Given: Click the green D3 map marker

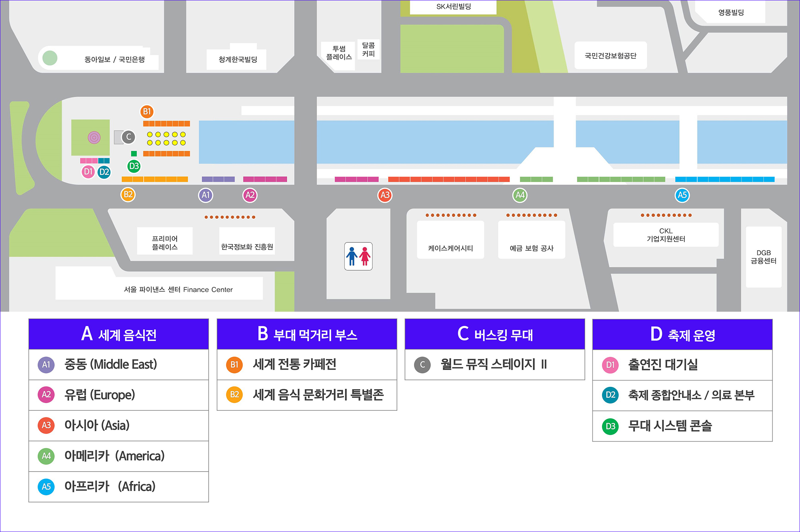Looking at the screenshot, I should [x=134, y=166].
